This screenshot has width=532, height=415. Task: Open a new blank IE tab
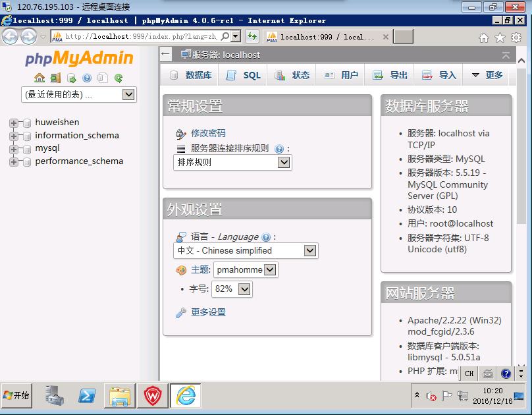[403, 36]
